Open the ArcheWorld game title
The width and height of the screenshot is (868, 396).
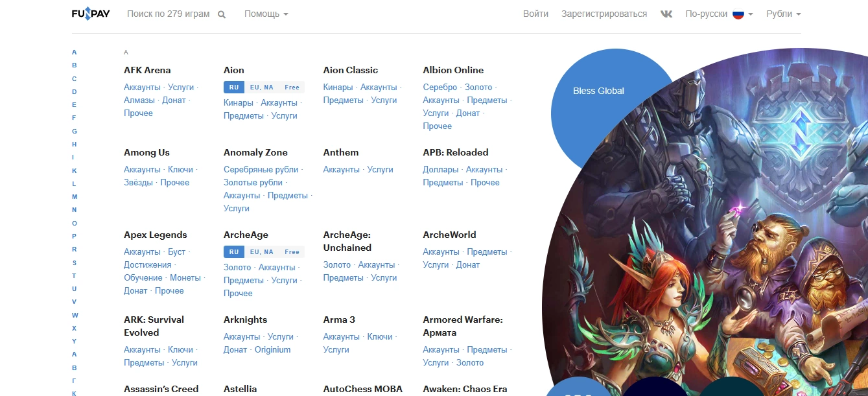click(x=449, y=235)
